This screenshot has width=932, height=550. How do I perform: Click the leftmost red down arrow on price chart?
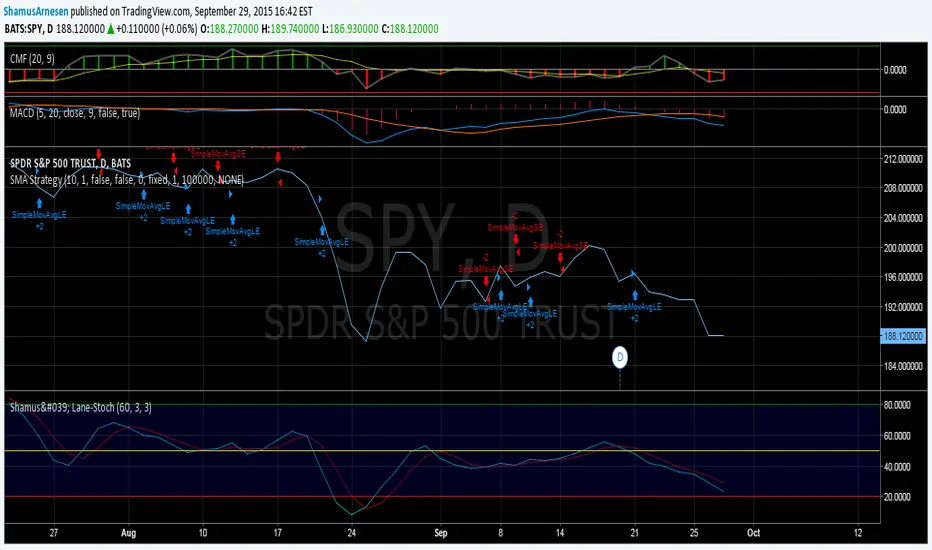(99, 153)
